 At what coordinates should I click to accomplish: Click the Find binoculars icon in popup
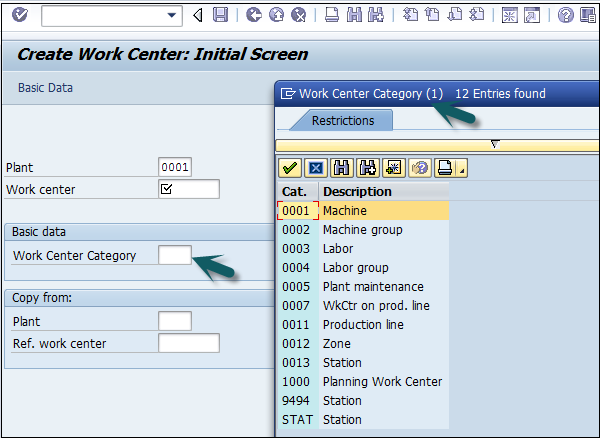pyautogui.click(x=340, y=168)
